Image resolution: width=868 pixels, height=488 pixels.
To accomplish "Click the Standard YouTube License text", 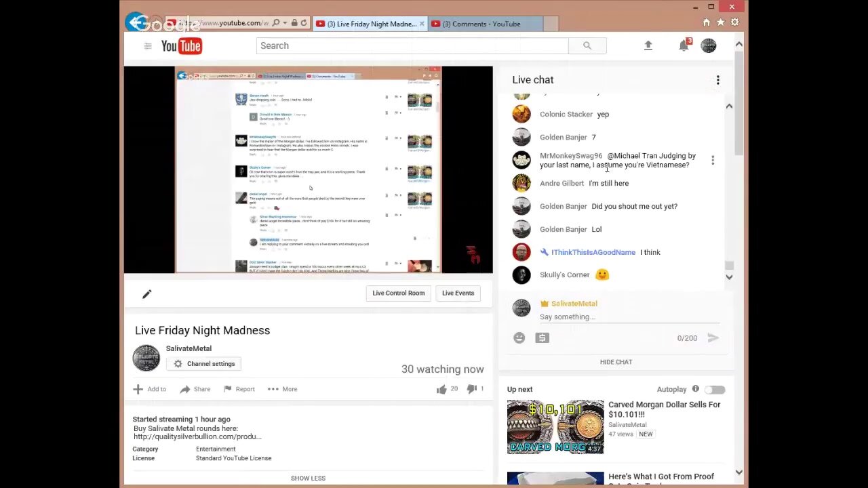I will click(x=233, y=458).
